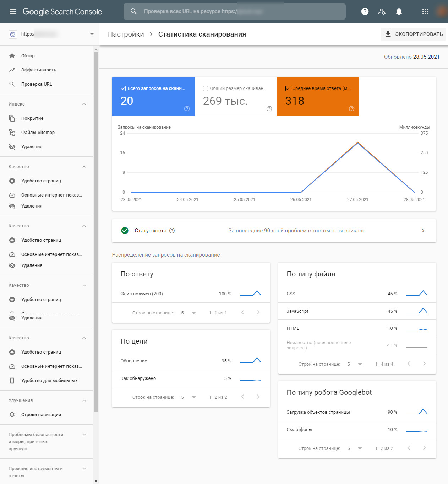Image resolution: width=448 pixels, height=484 pixels.
Task: Click the Экспортировать button
Action: tap(414, 34)
